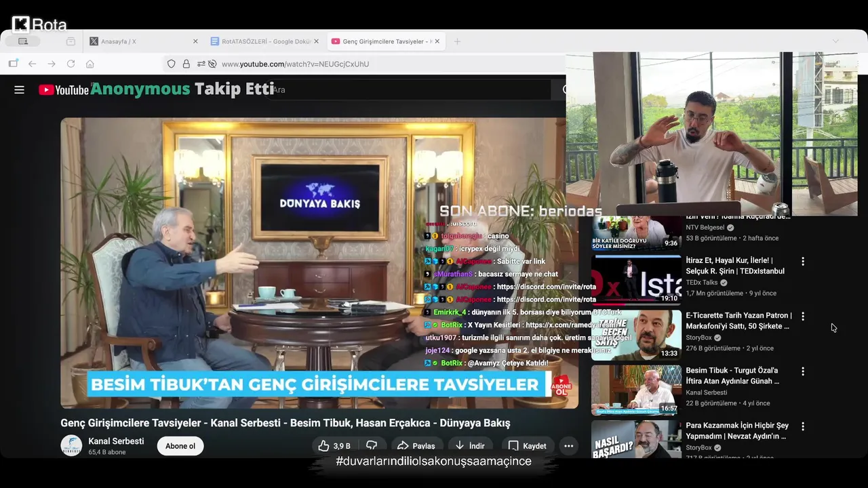Open options for Turgut Özal'a İftira video
Viewport: 868px width, 488px height.
pyautogui.click(x=803, y=371)
